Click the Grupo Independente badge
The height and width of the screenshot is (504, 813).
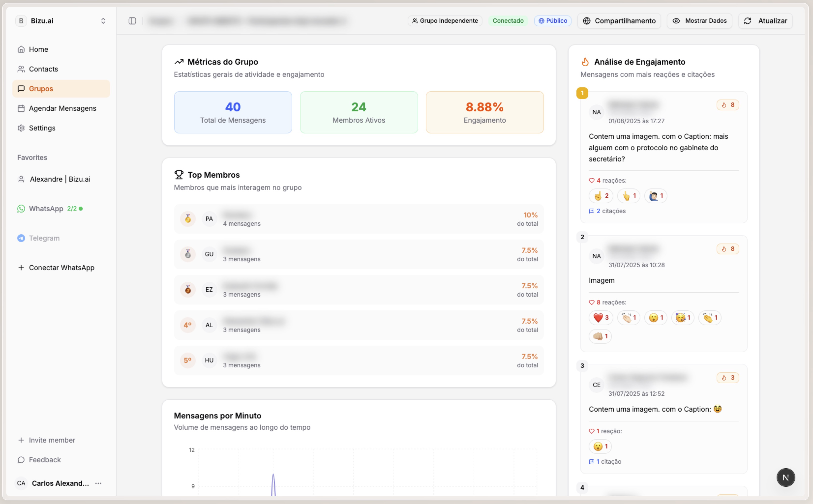tap(445, 21)
